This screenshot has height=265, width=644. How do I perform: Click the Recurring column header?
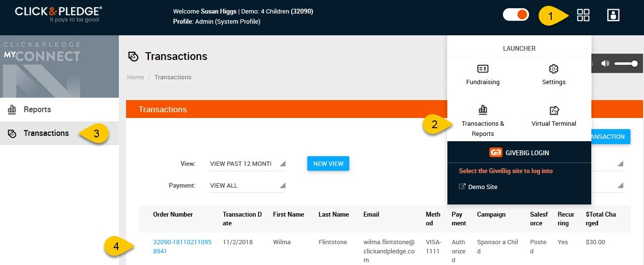coord(566,219)
